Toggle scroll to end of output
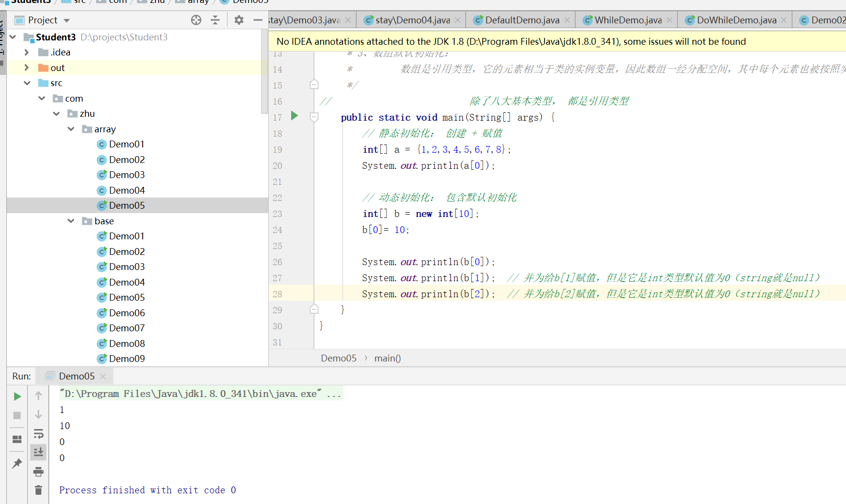Viewport: 846px width, 504px height. (x=38, y=452)
